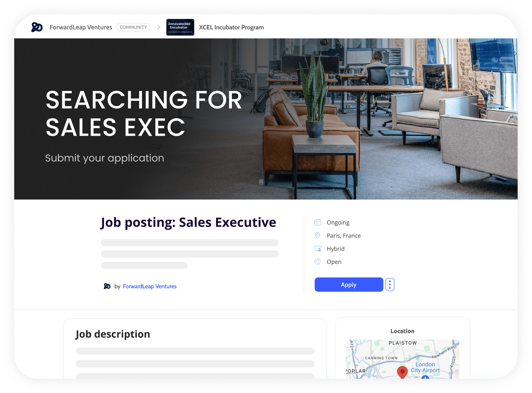
Task: Click the 'Searching for Sales Exec' banner image
Action: coord(266,119)
